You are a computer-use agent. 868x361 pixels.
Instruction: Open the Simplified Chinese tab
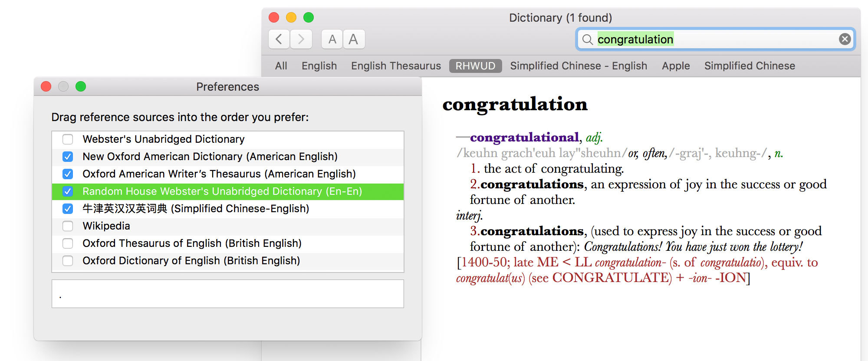coord(750,66)
